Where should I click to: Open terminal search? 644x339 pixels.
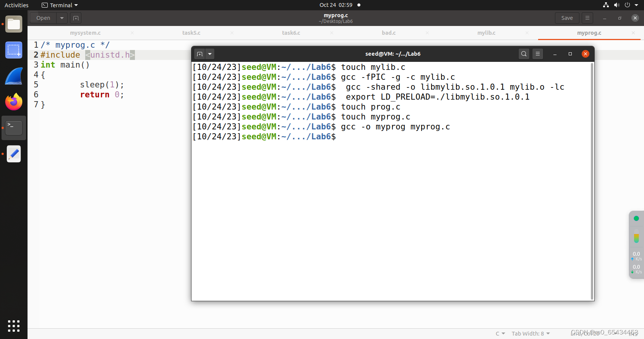[x=524, y=54]
